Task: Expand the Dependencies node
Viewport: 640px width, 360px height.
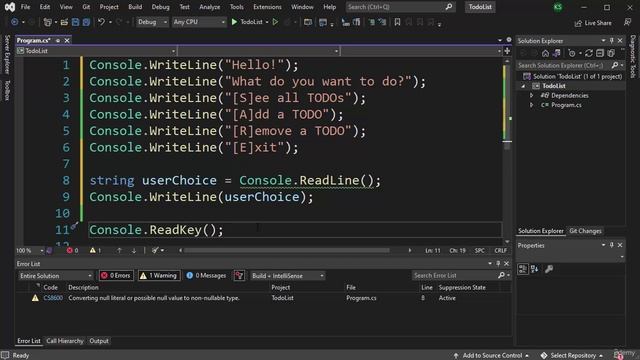Action: coord(531,96)
